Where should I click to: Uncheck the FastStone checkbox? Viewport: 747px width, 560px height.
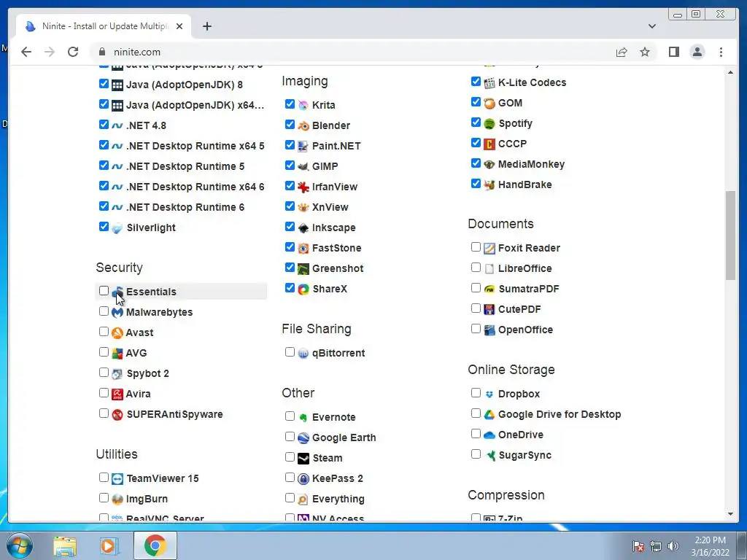point(290,246)
